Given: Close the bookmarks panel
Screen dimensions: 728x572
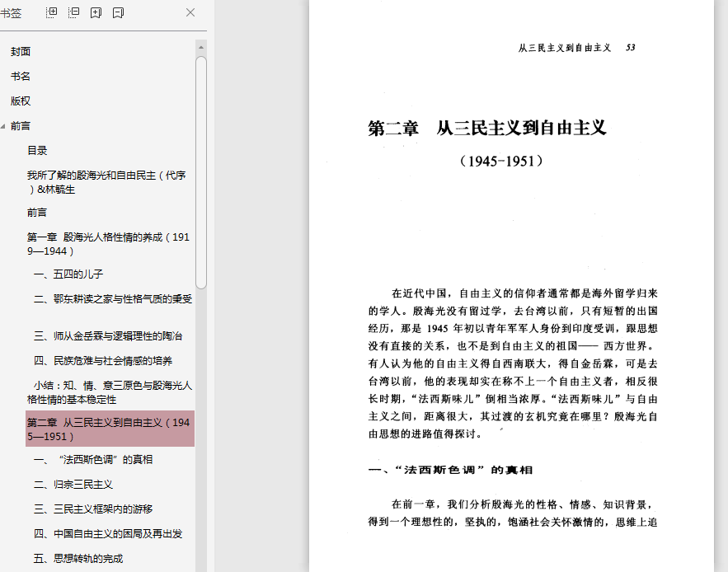Looking at the screenshot, I should click(x=190, y=12).
